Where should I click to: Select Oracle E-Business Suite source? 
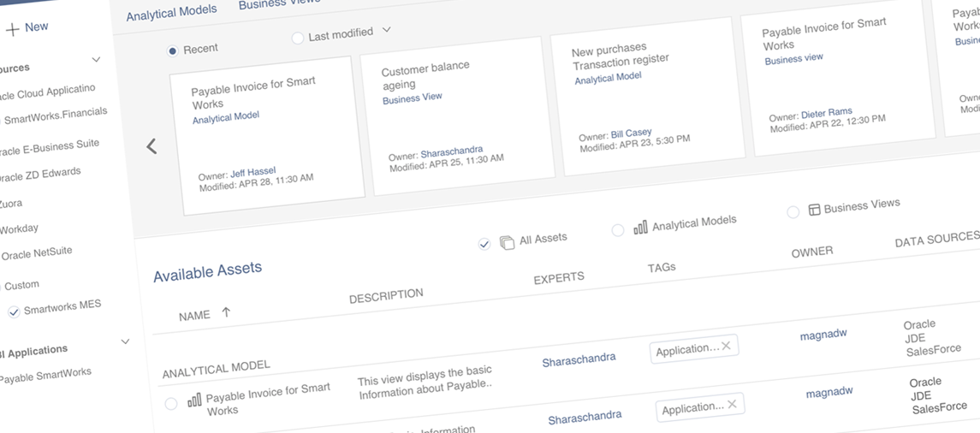click(x=49, y=147)
